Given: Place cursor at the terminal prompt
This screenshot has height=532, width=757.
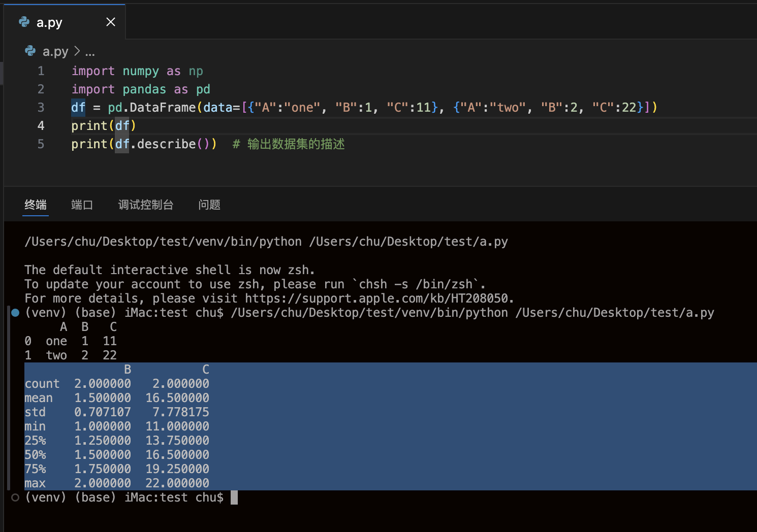Looking at the screenshot, I should (234, 497).
